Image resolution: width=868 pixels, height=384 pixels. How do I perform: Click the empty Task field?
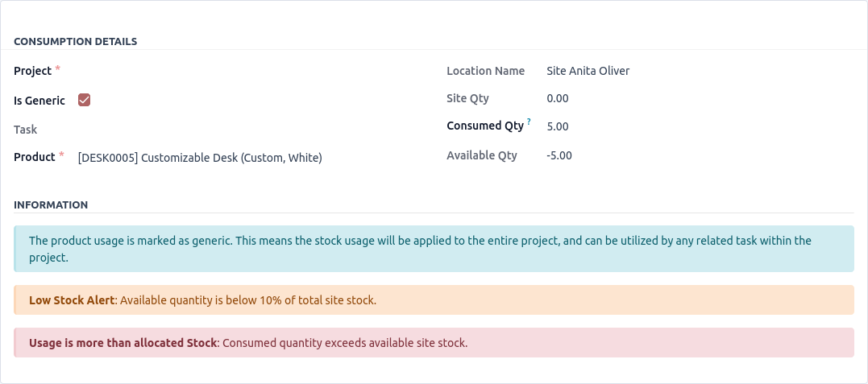point(242,130)
